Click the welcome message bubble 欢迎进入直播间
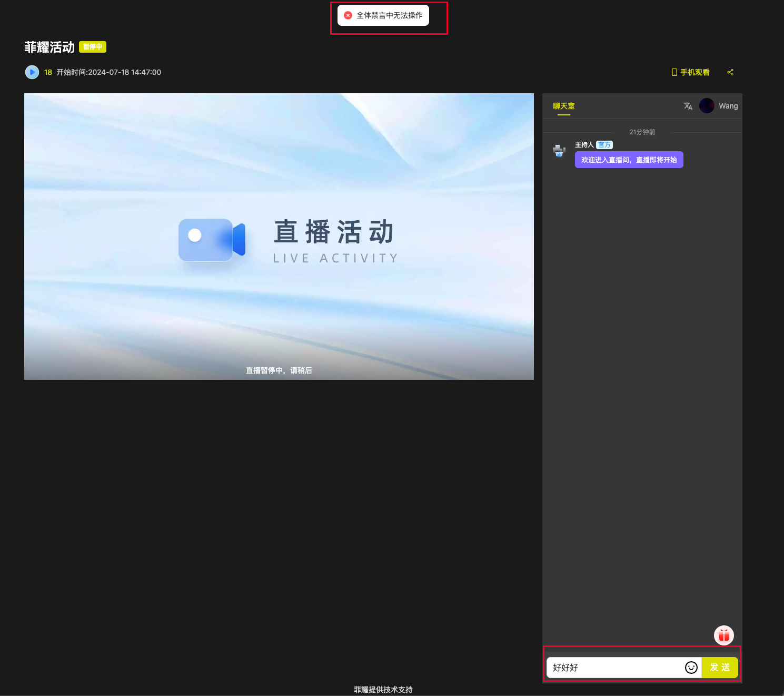Screen dimensions: 784x696 pos(629,160)
